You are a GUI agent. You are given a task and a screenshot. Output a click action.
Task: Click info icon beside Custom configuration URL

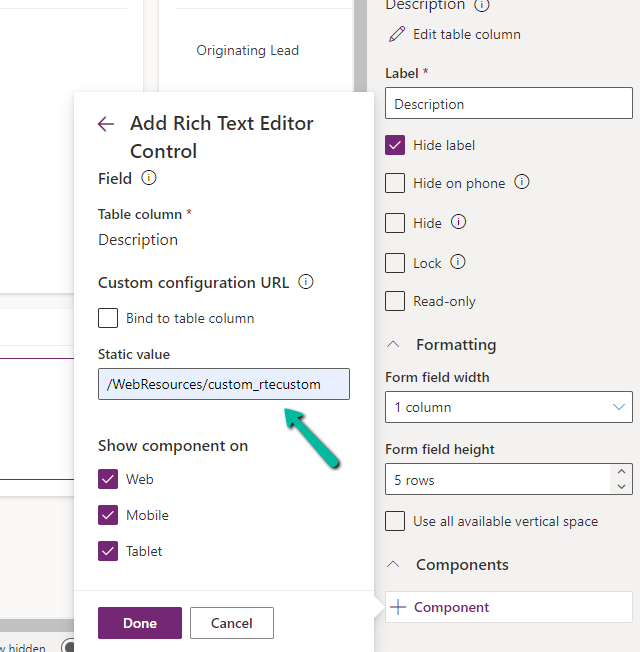point(306,282)
